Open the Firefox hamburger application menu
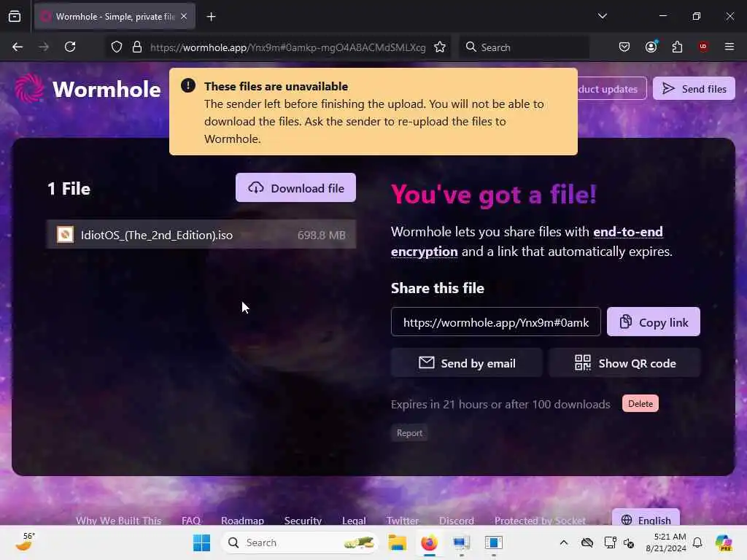Image resolution: width=747 pixels, height=560 pixels. tap(729, 47)
